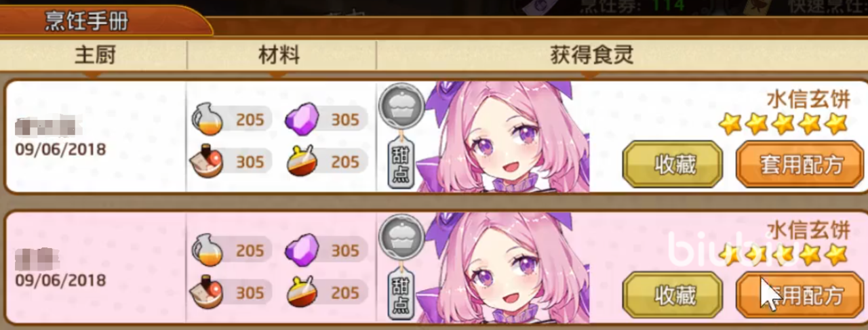Click the 材料 column header
This screenshot has height=330, width=868.
pos(279,55)
